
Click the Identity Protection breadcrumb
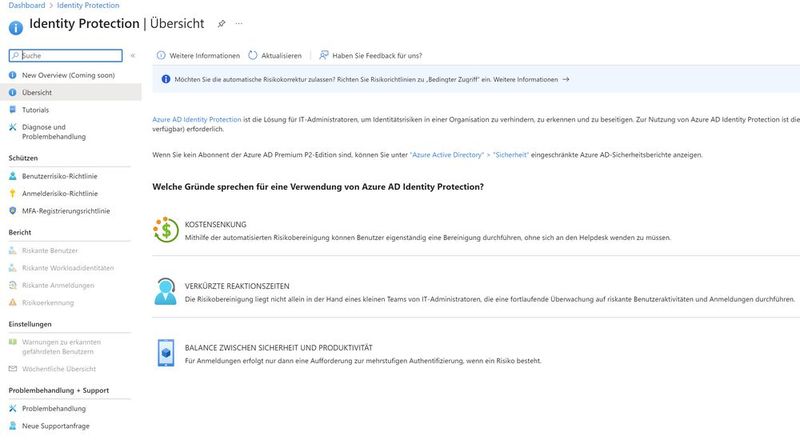pos(88,5)
